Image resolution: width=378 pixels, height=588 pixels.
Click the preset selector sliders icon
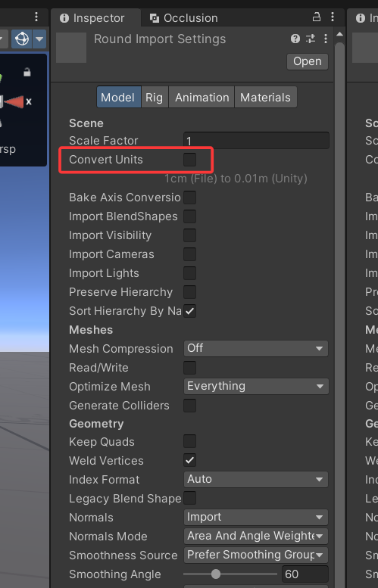311,39
